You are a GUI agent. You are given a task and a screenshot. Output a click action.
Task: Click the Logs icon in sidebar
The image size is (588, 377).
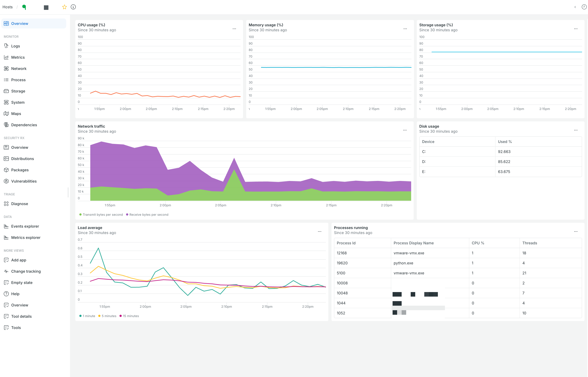(x=6, y=46)
